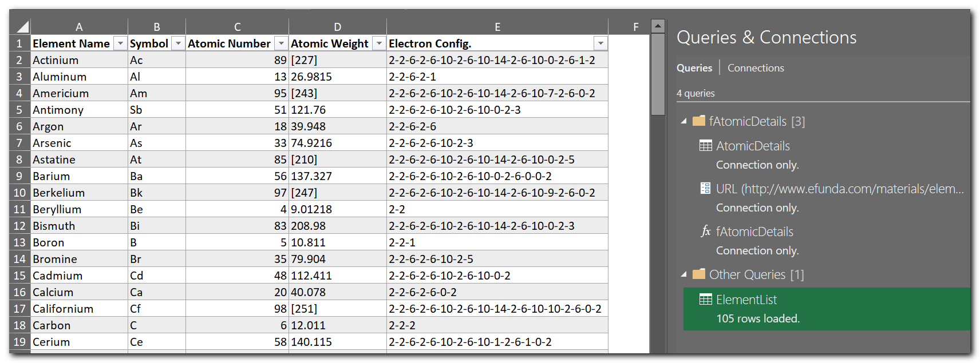The height and width of the screenshot is (363, 980).
Task: Select the AtomicDetails query
Action: [827, 154]
